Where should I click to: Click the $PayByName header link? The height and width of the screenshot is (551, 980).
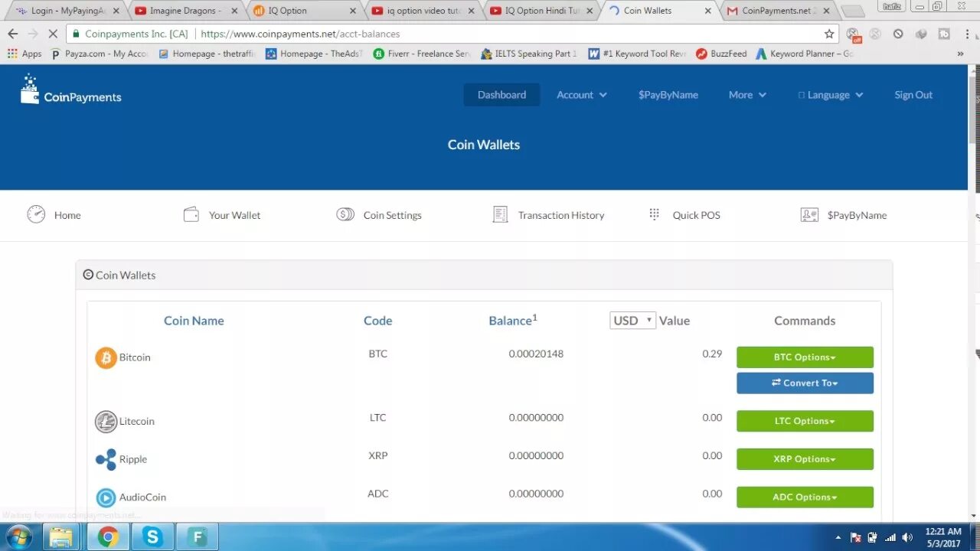[x=668, y=95]
